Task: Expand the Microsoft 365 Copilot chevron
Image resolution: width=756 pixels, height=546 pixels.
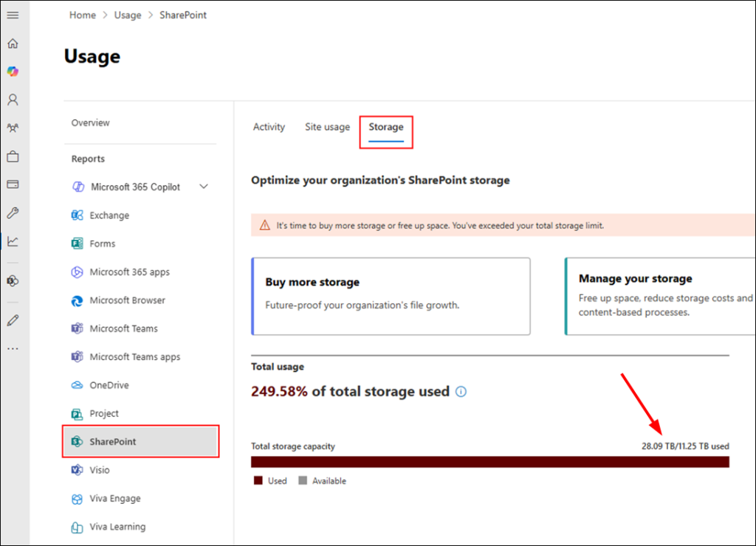Action: pyautogui.click(x=204, y=187)
